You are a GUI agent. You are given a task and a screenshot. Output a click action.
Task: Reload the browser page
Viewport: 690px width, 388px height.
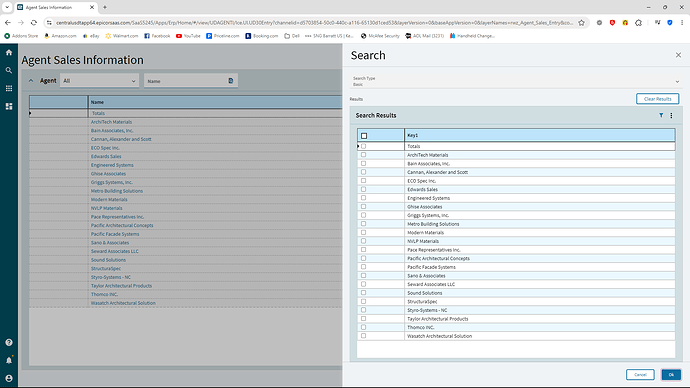coord(33,22)
